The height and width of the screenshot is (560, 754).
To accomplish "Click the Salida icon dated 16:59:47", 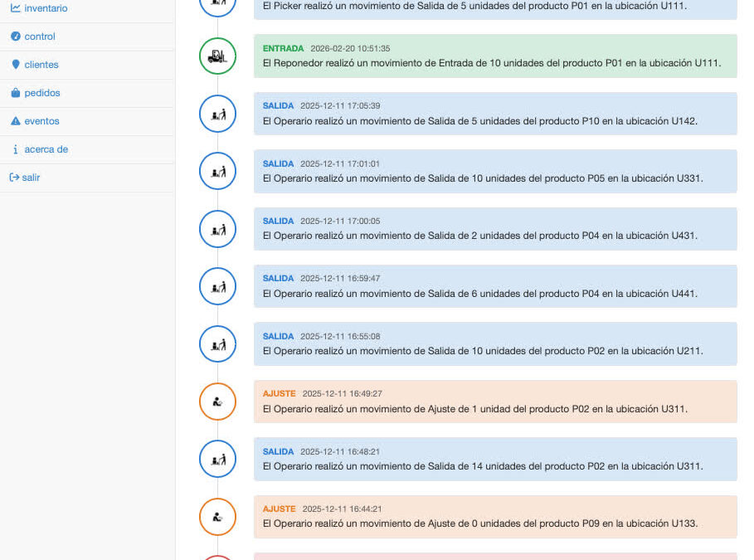I will click(x=217, y=286).
